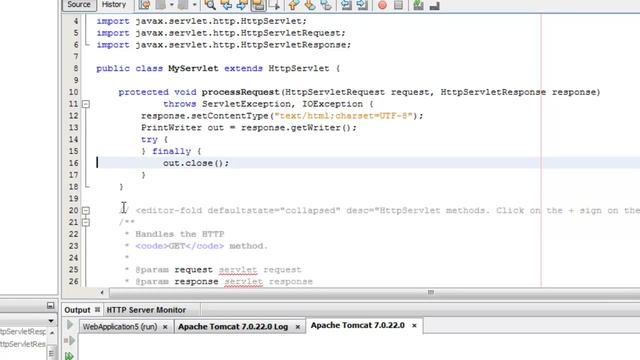
Task: Click PrintWriter on line 13
Action: click(171, 128)
